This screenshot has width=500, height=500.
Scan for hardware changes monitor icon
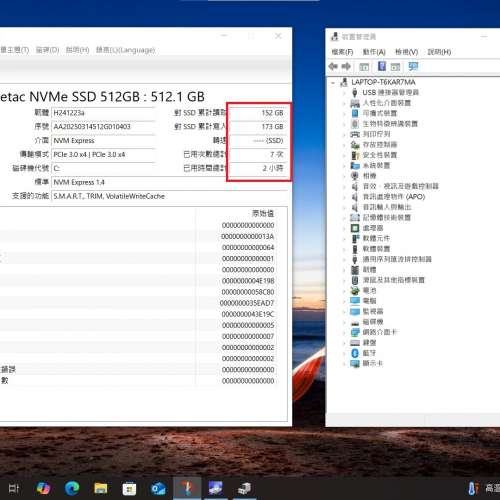413,66
